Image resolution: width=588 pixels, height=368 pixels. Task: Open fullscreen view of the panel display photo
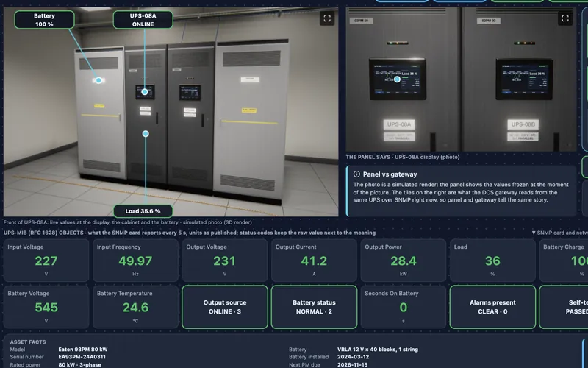click(565, 18)
